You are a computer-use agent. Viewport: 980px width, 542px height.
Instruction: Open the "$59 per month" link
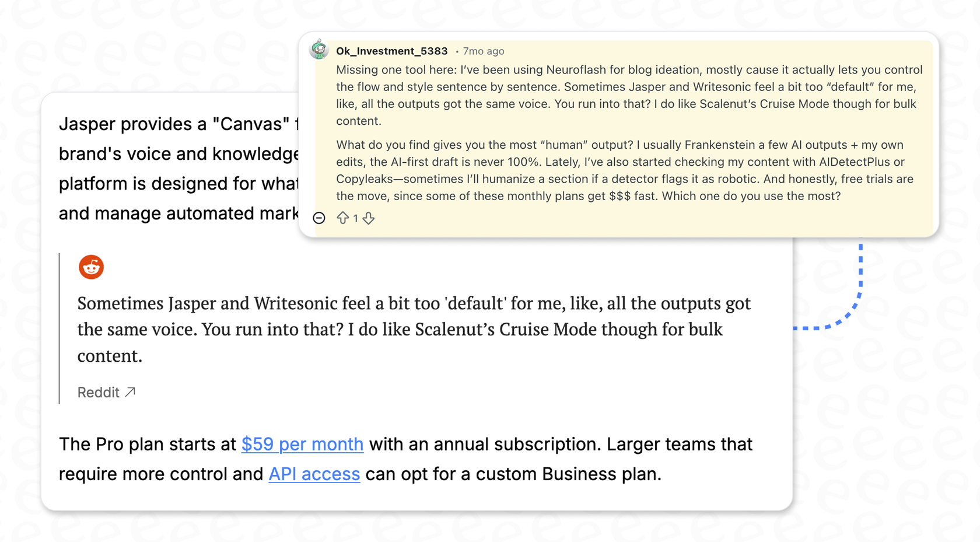pos(302,445)
